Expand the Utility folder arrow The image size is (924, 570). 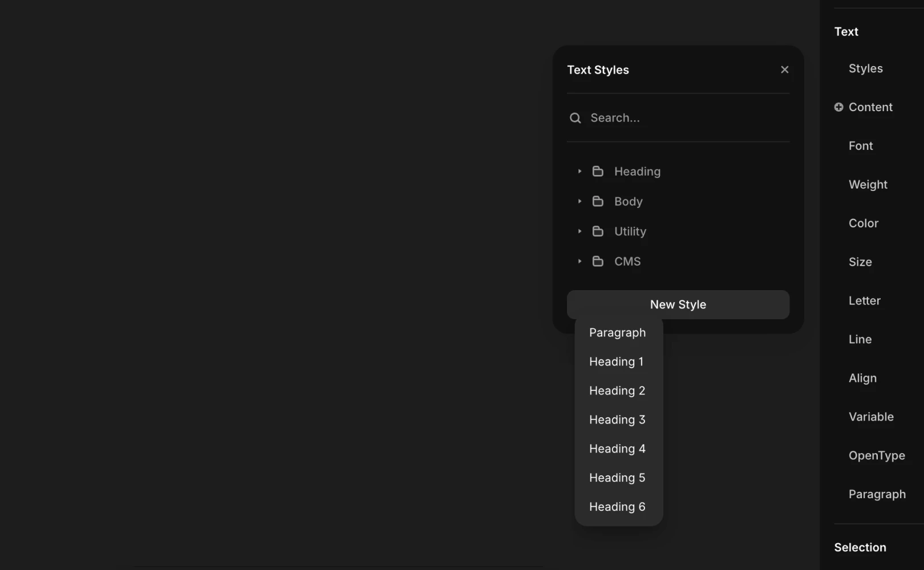[x=579, y=231]
